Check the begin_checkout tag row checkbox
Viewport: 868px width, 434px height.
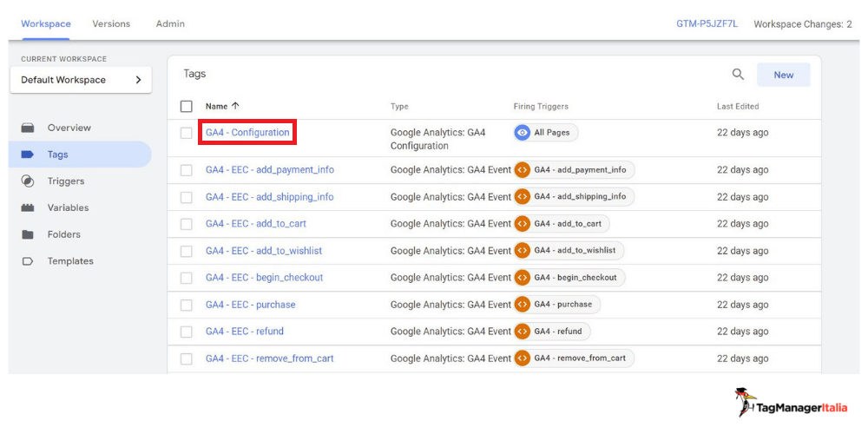coord(187,278)
